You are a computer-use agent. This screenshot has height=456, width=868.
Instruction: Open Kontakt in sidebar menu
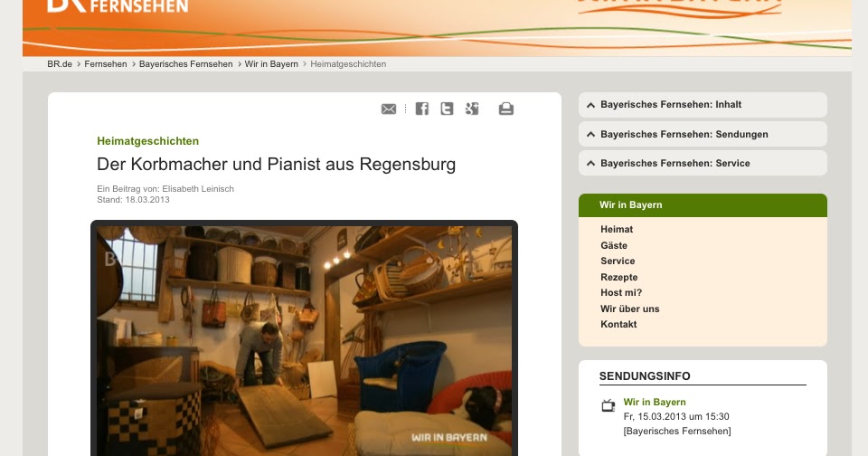click(618, 324)
